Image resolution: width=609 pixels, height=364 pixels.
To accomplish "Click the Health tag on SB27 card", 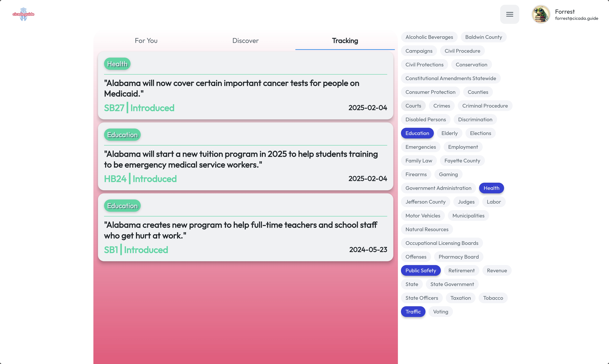I will (117, 64).
